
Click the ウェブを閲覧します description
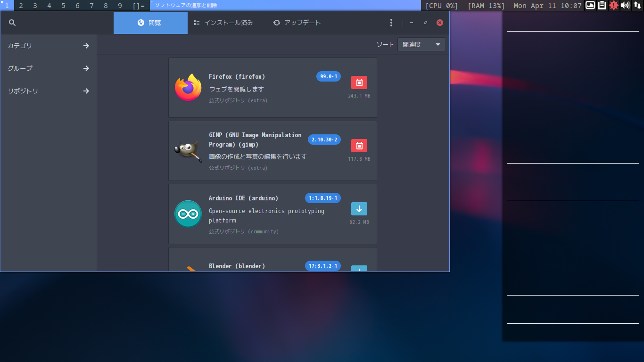237,89
